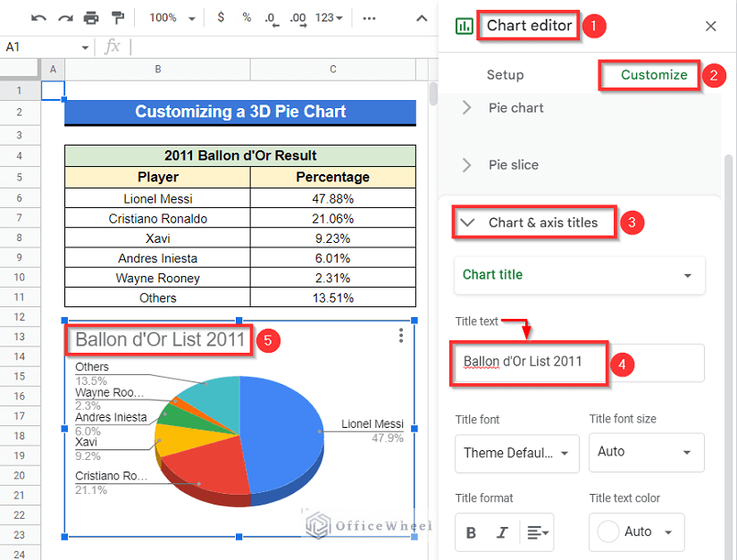The width and height of the screenshot is (737, 560).
Task: Close the Chart editor panel
Action: click(x=711, y=26)
